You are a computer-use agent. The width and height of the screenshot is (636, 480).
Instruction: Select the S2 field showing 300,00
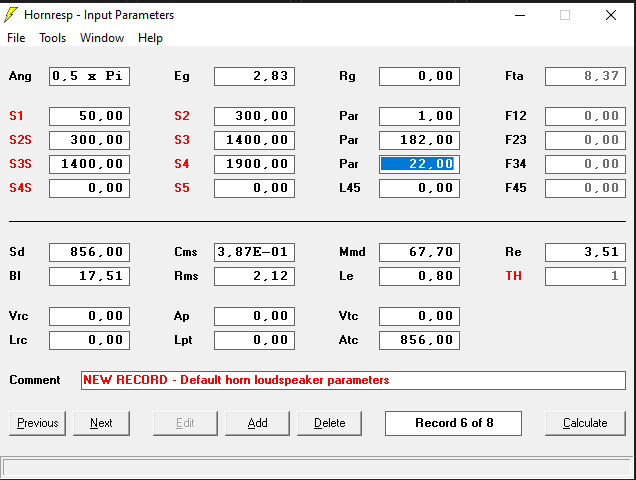(254, 116)
